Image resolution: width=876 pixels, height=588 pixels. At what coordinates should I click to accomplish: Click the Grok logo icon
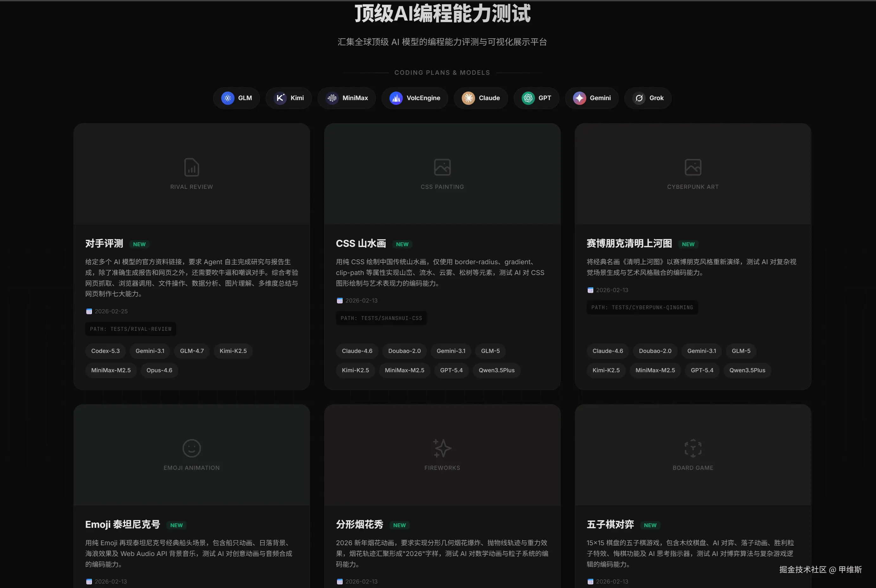(x=639, y=98)
